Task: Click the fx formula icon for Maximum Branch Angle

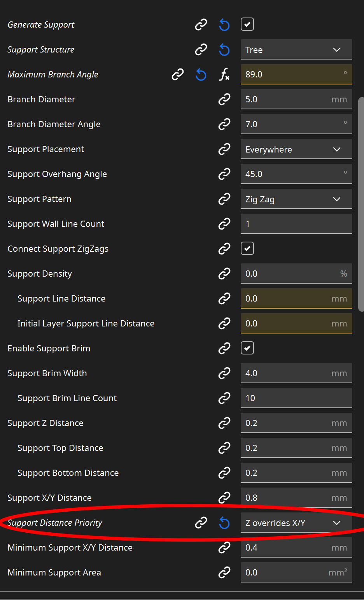Action: pos(224,74)
